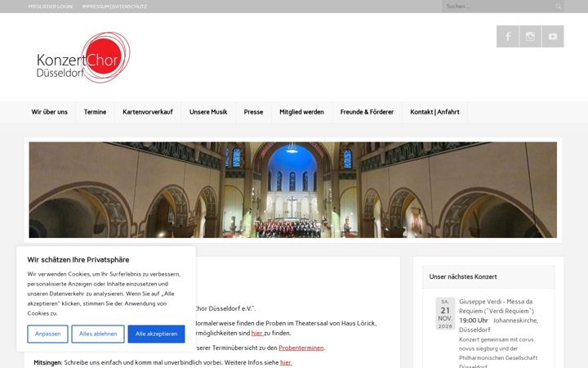Click Anpassen in cookie dialog
This screenshot has height=368, width=588.
click(x=47, y=334)
